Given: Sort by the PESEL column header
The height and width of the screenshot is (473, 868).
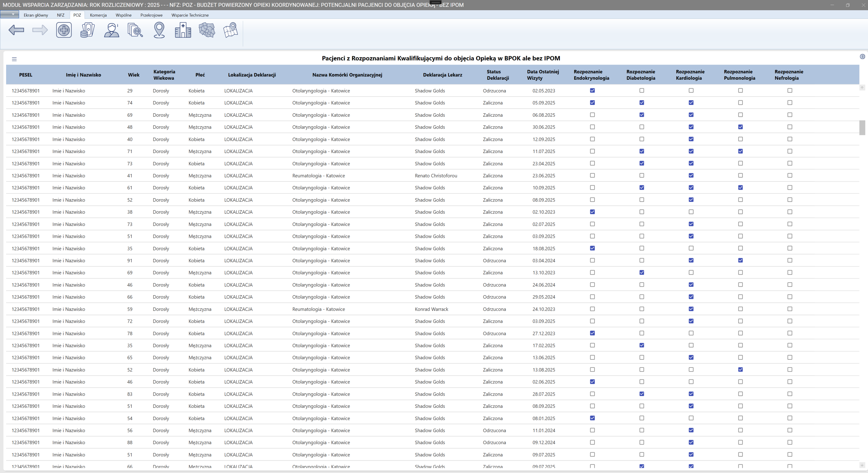Looking at the screenshot, I should [x=26, y=75].
